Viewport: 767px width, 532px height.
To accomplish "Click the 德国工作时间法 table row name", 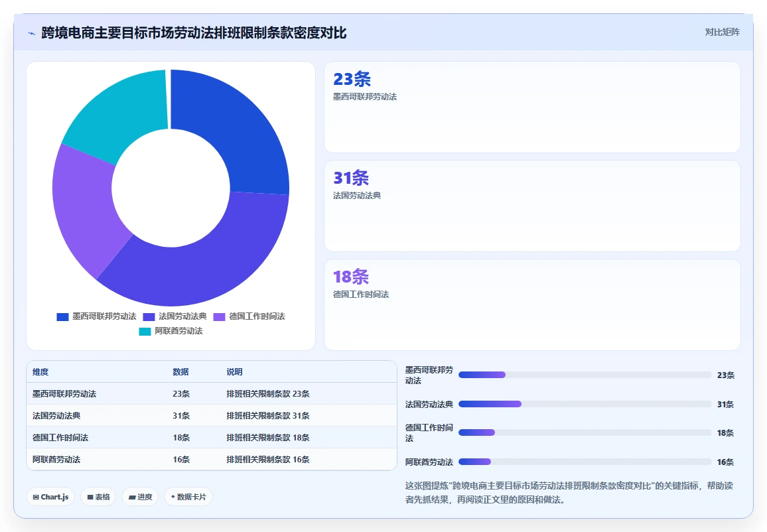I will [60, 438].
